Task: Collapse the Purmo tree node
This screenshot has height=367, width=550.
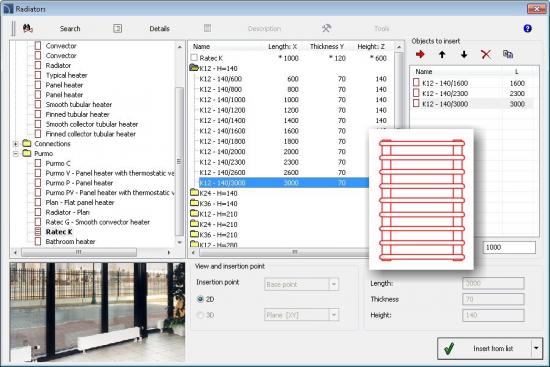Action: (15, 153)
